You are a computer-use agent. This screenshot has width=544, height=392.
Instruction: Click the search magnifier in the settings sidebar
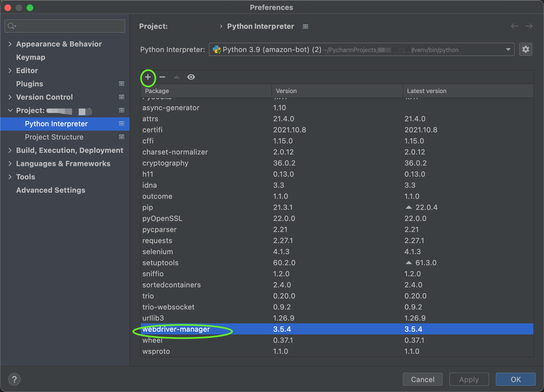pos(11,26)
